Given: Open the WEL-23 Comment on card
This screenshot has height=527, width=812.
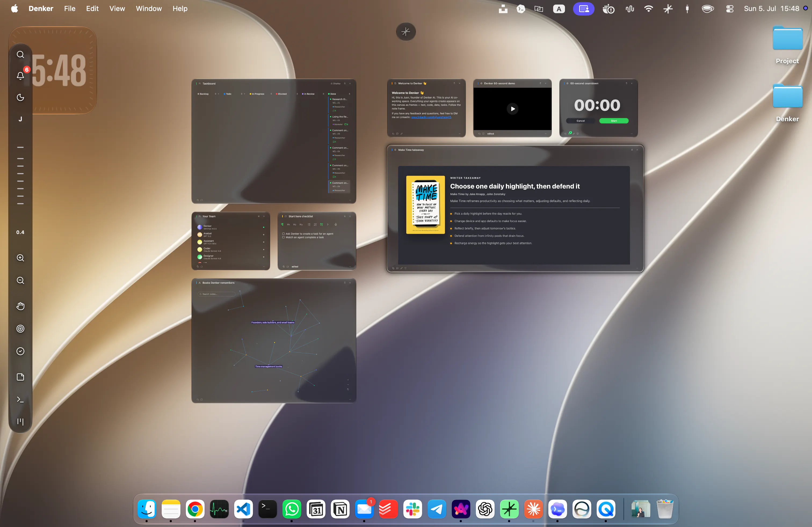Looking at the screenshot, I should pyautogui.click(x=339, y=136).
